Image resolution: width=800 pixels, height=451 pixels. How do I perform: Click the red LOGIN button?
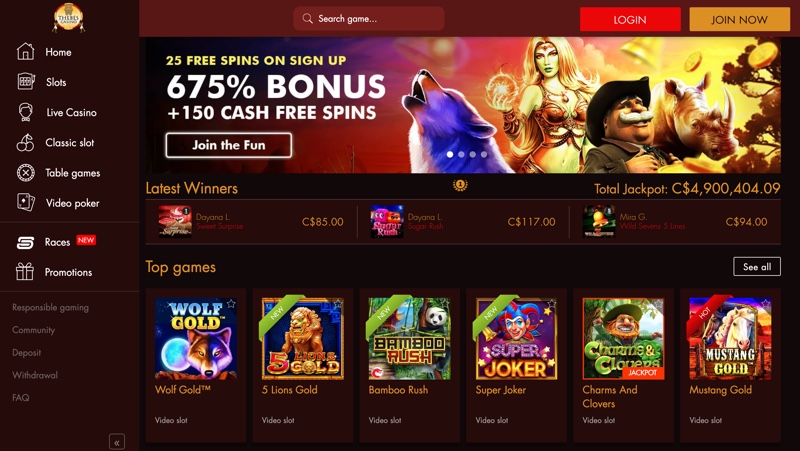coord(630,19)
